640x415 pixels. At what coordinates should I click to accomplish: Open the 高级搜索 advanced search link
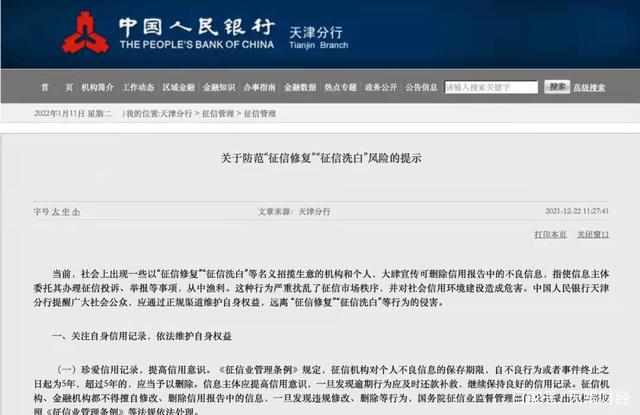pyautogui.click(x=589, y=87)
